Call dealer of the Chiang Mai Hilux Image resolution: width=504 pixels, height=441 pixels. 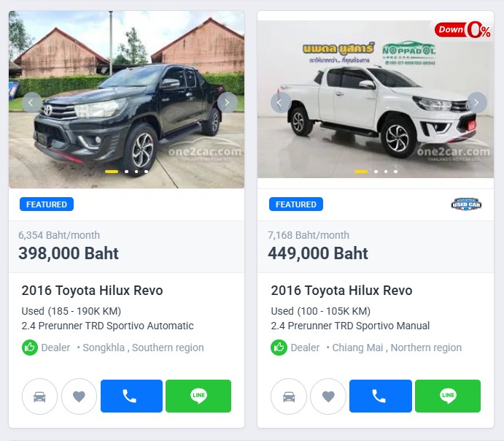coord(381,396)
